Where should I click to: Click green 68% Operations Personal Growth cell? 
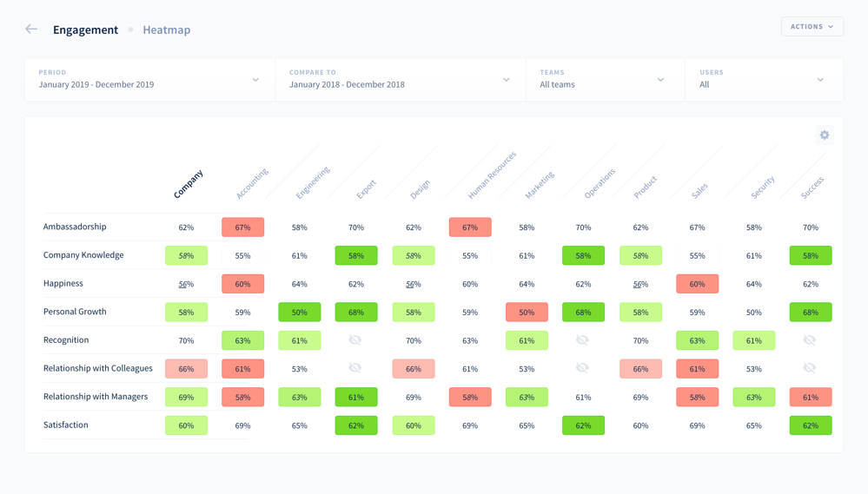coord(584,312)
